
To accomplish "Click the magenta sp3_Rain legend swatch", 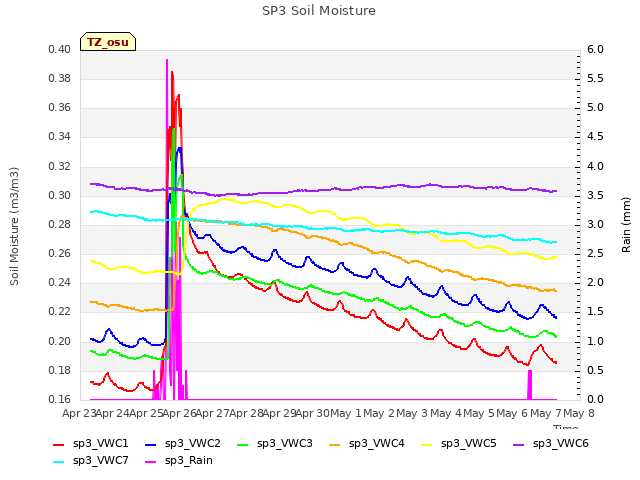I will [x=151, y=462].
